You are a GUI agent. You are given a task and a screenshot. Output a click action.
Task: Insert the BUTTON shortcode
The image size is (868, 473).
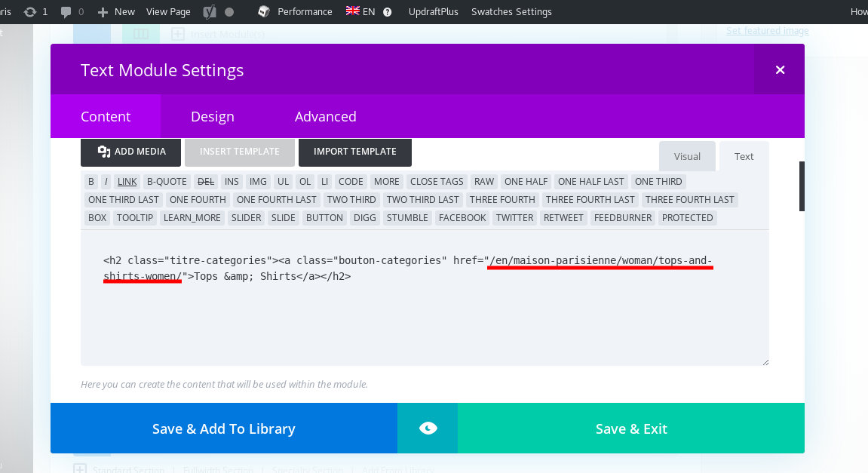pos(324,218)
